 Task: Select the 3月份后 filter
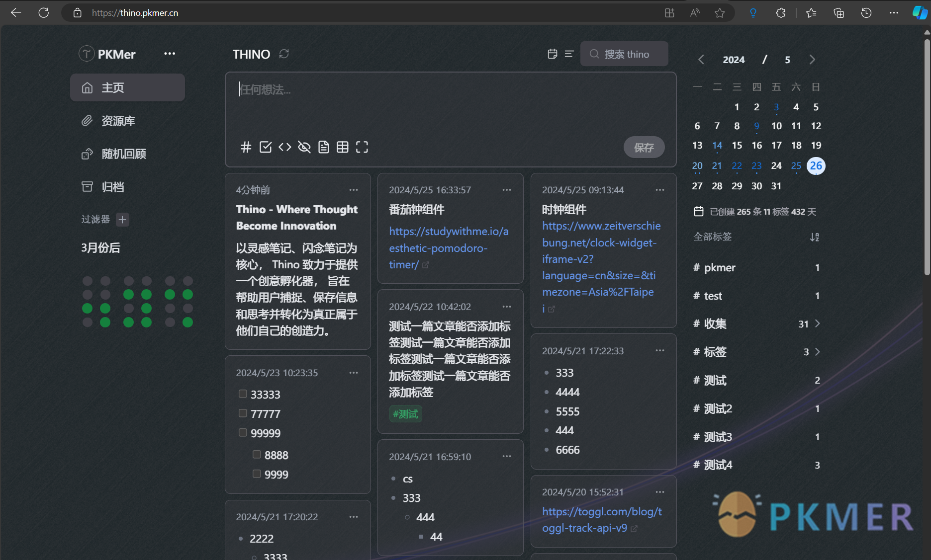[101, 247]
